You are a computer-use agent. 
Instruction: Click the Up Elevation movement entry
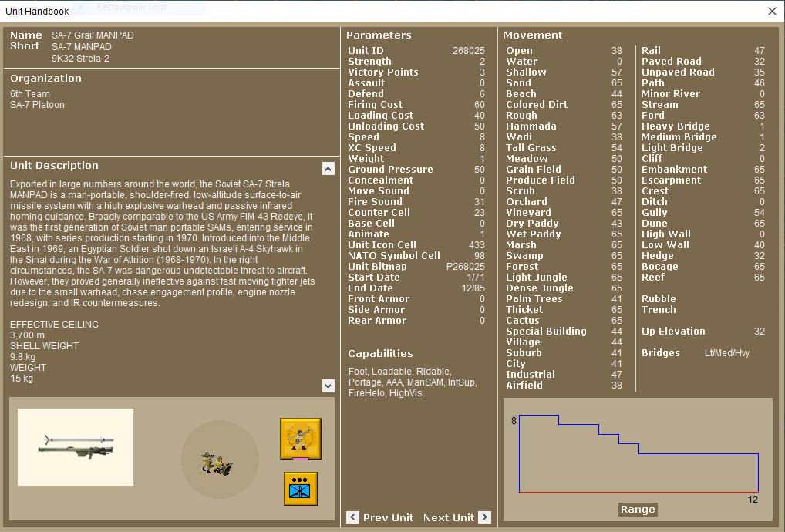703,332
